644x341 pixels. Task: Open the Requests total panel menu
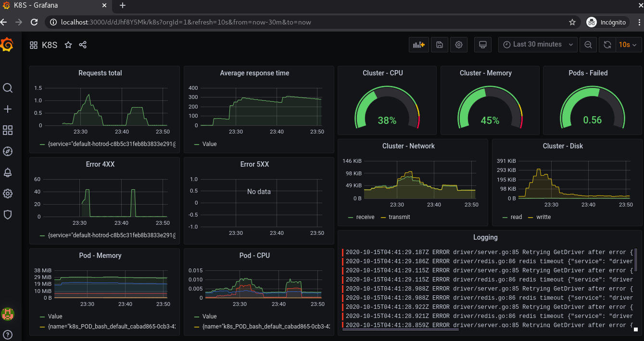click(100, 73)
